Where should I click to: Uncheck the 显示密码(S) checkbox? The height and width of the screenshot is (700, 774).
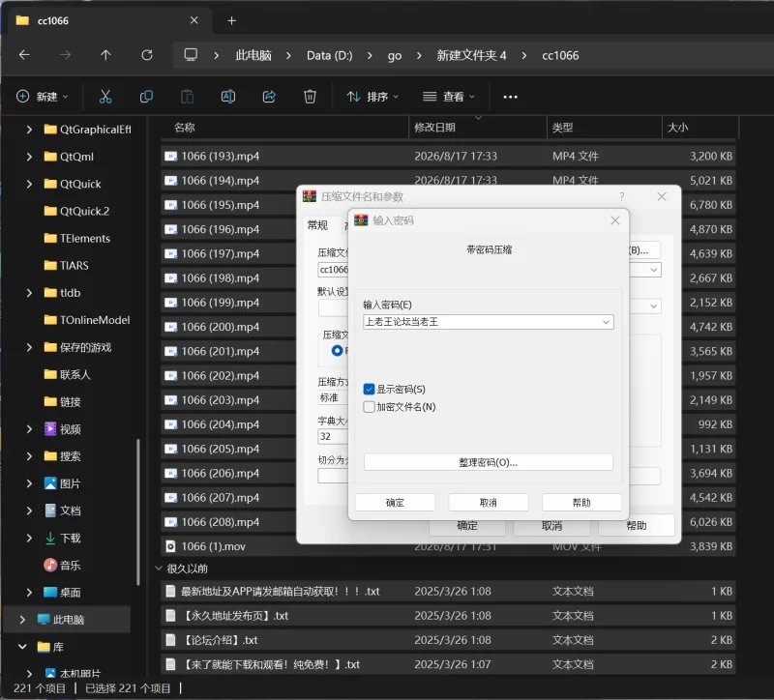coord(369,390)
